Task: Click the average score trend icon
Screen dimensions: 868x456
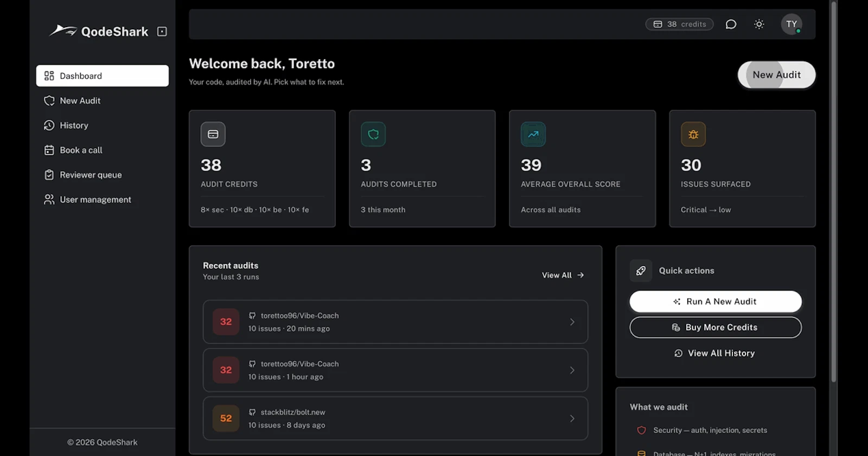Action: pos(533,134)
